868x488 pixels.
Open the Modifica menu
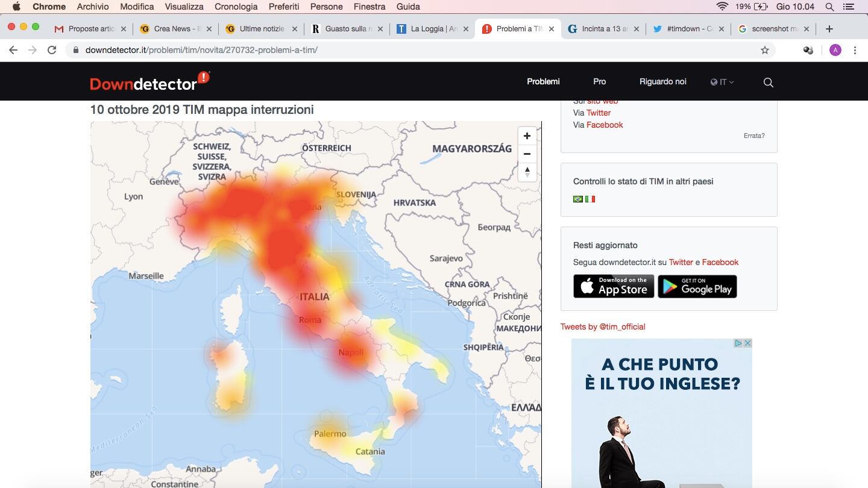tap(137, 7)
